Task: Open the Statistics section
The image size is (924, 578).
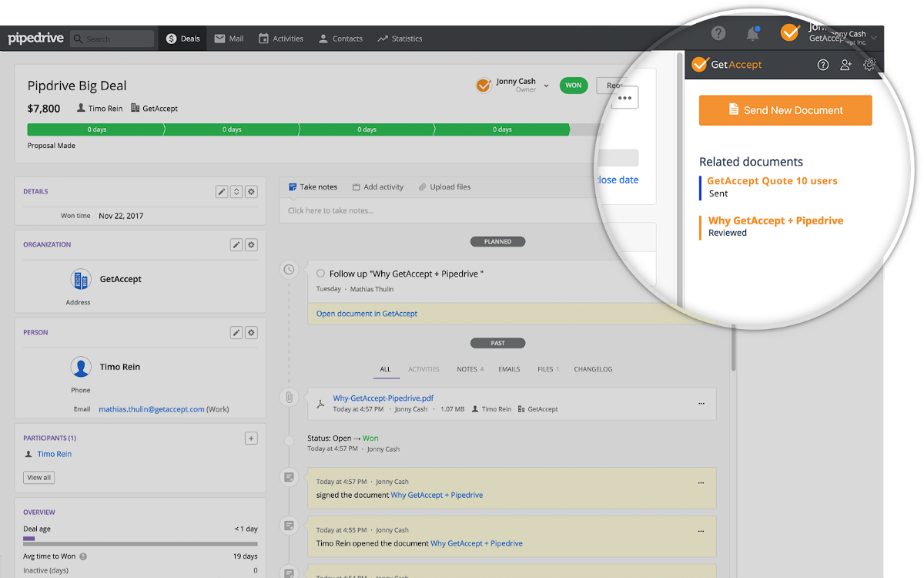Action: tap(400, 38)
